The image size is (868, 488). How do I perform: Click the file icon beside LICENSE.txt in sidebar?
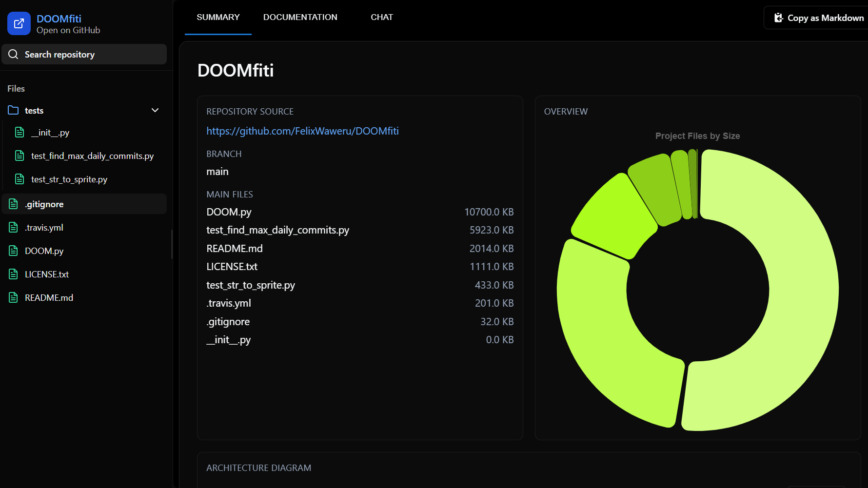click(13, 274)
